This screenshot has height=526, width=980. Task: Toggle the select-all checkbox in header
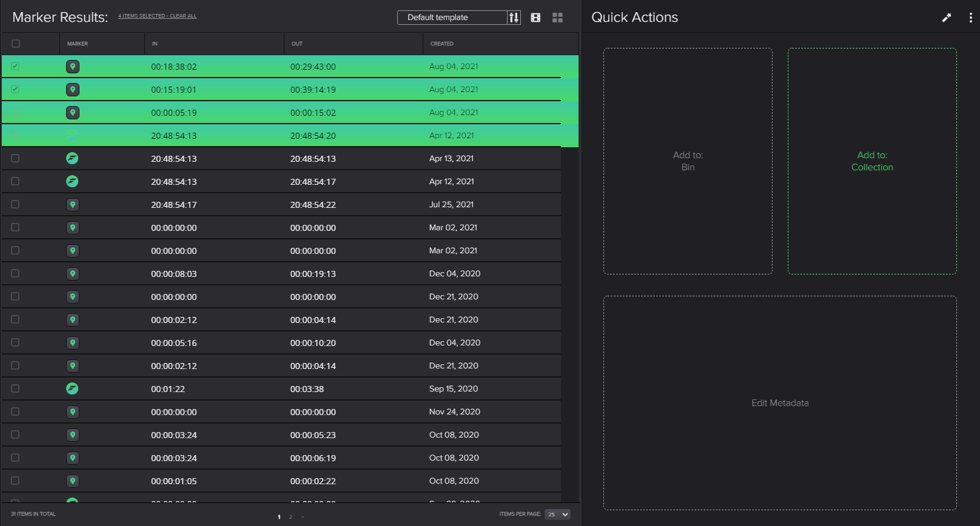16,44
